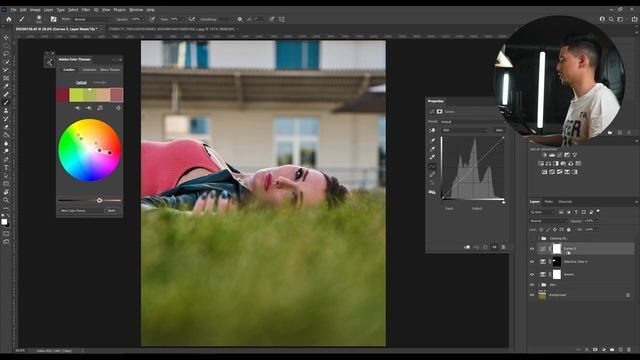The width and height of the screenshot is (640, 360).
Task: Select the on-image adjustment hand tool in Curves
Action: [432, 131]
